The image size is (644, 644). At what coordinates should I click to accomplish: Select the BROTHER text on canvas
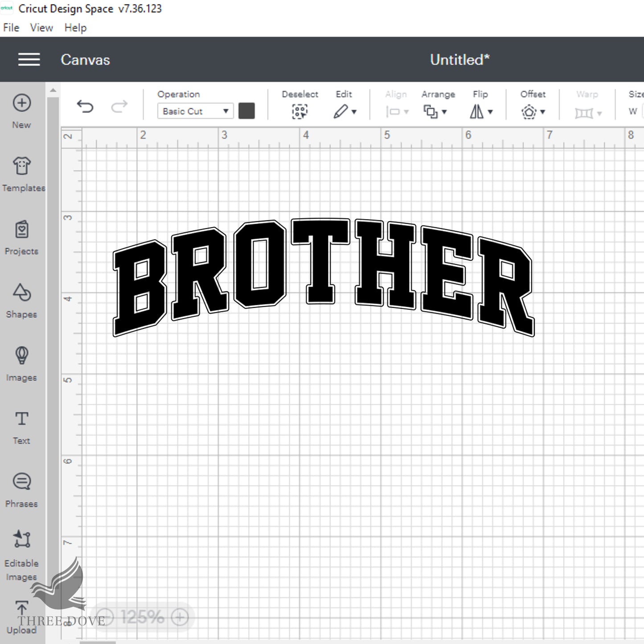pyautogui.click(x=324, y=276)
